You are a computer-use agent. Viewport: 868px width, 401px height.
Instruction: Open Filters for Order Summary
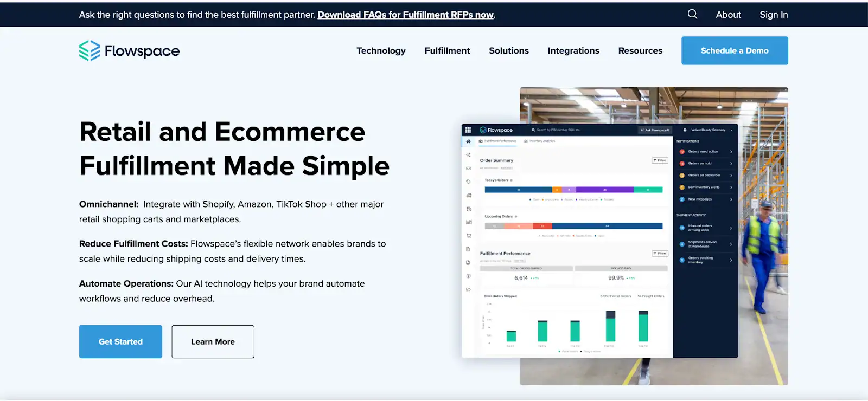coord(660,160)
